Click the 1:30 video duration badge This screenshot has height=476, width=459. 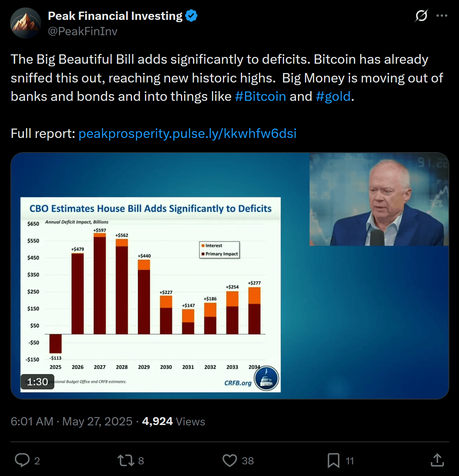(x=37, y=382)
